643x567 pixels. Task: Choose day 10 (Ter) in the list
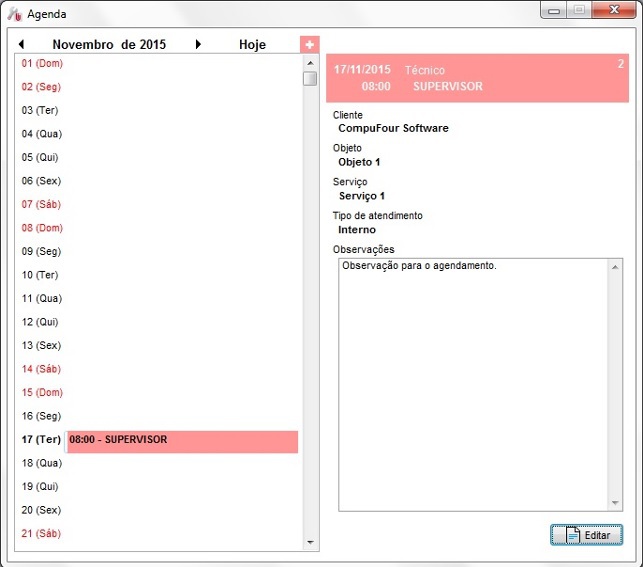41,275
